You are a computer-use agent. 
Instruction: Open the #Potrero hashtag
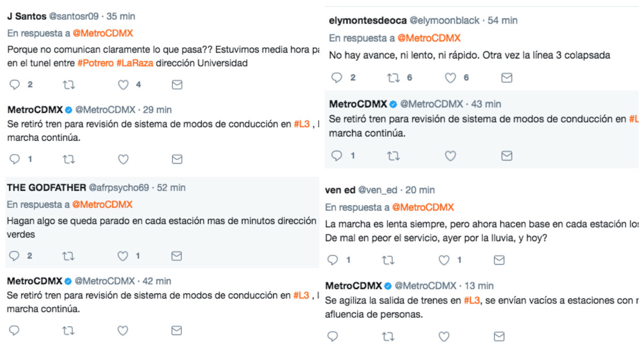pos(95,63)
